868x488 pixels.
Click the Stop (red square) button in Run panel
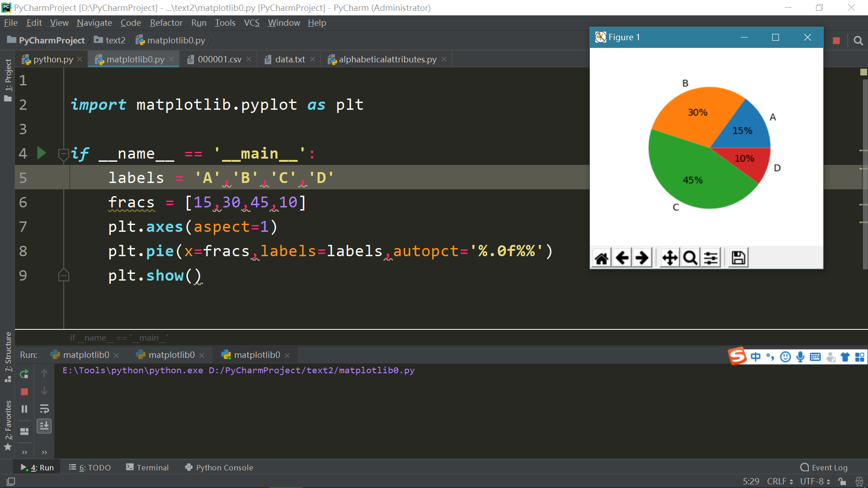pos(24,391)
